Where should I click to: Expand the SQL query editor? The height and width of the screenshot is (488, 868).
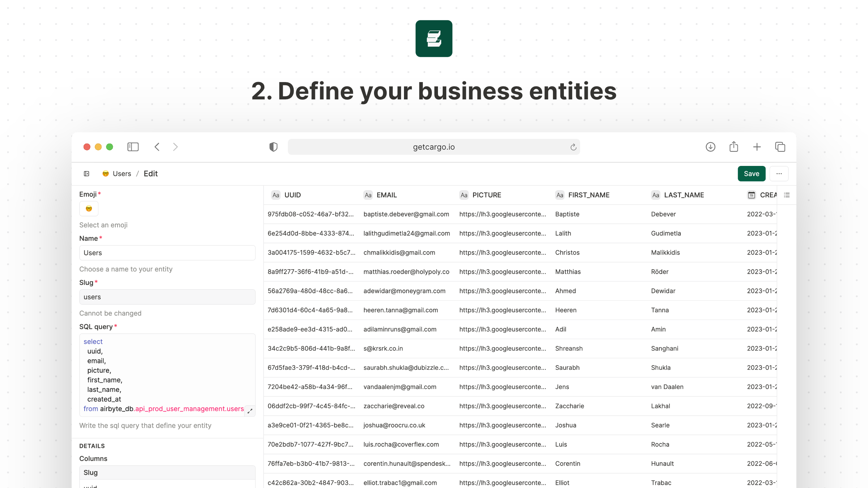pyautogui.click(x=250, y=411)
